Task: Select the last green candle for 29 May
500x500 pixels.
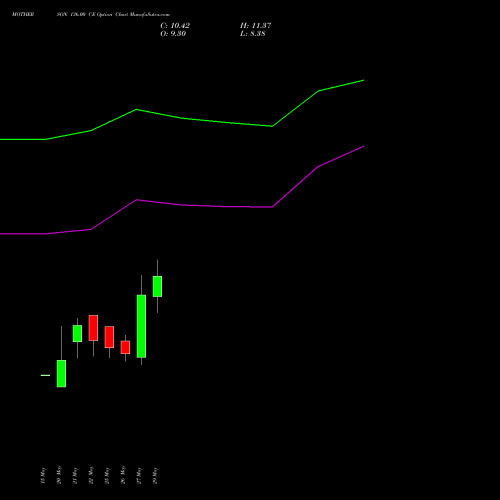Action: pyautogui.click(x=157, y=286)
